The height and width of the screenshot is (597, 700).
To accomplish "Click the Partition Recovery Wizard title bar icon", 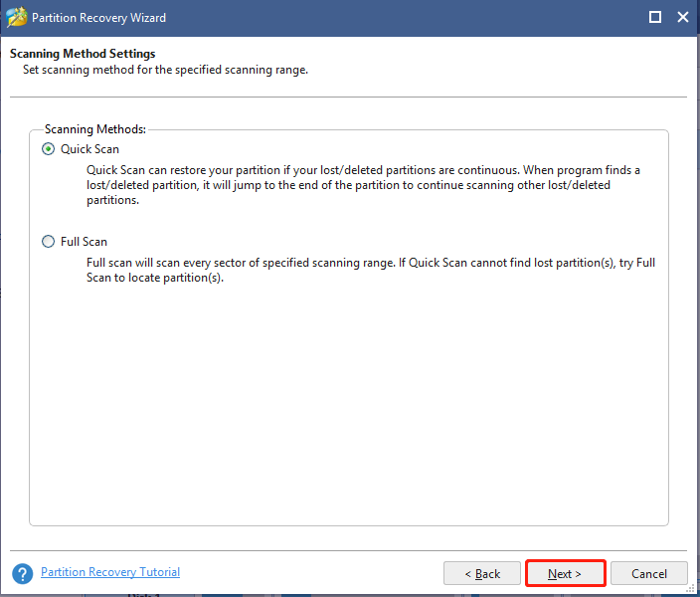I will click(x=17, y=18).
